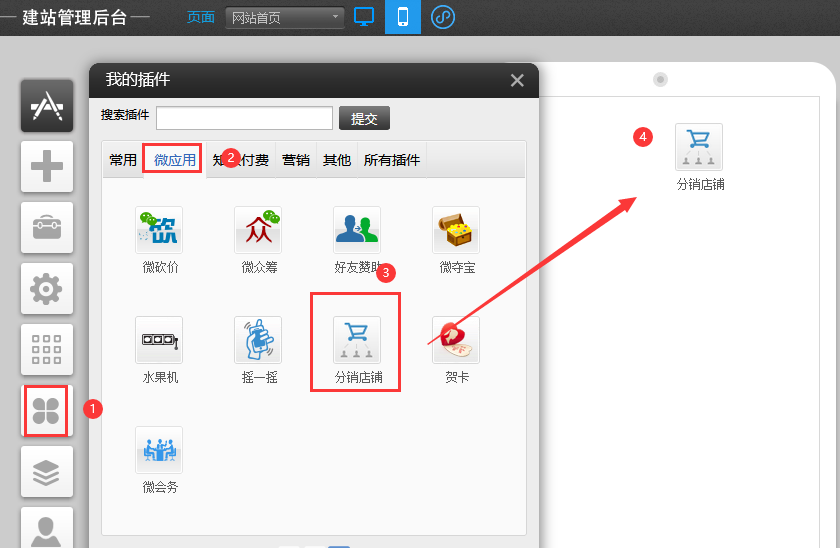Select the 微众筹 plugin icon
Viewport: 840px width, 548px height.
[x=258, y=230]
